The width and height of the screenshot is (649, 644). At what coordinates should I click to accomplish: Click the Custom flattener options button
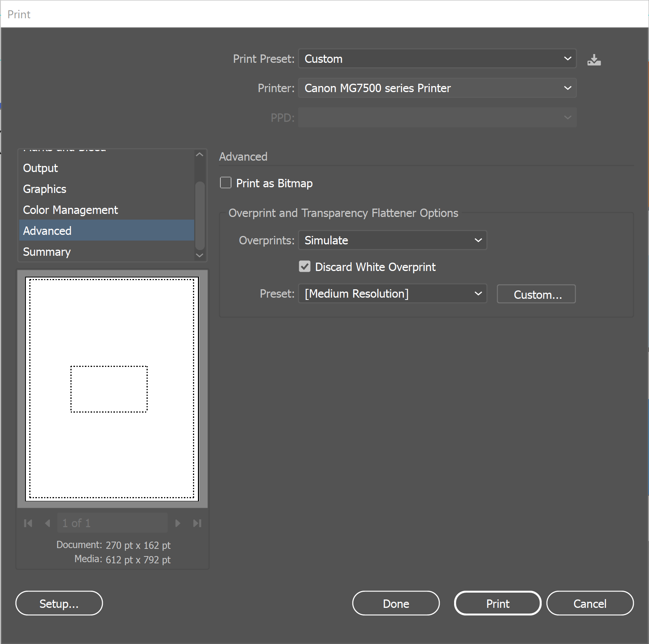point(536,294)
